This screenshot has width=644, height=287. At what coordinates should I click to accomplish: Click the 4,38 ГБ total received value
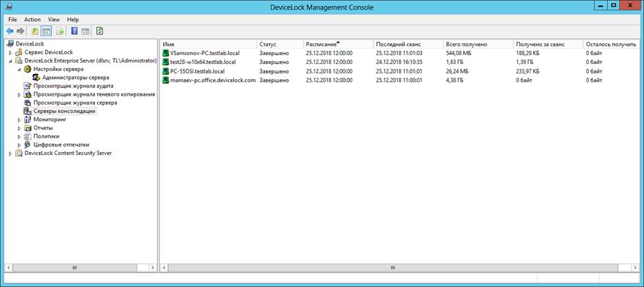pyautogui.click(x=455, y=80)
